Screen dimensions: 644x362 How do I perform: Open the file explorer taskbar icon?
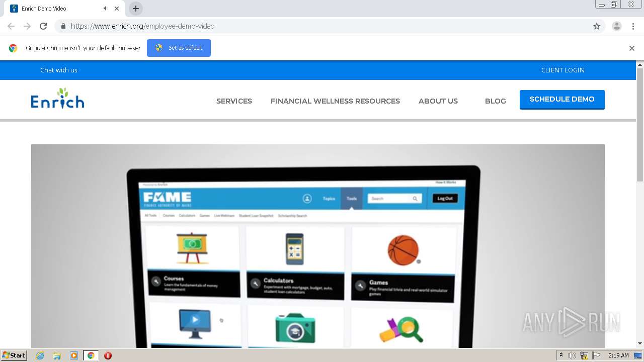(x=57, y=355)
